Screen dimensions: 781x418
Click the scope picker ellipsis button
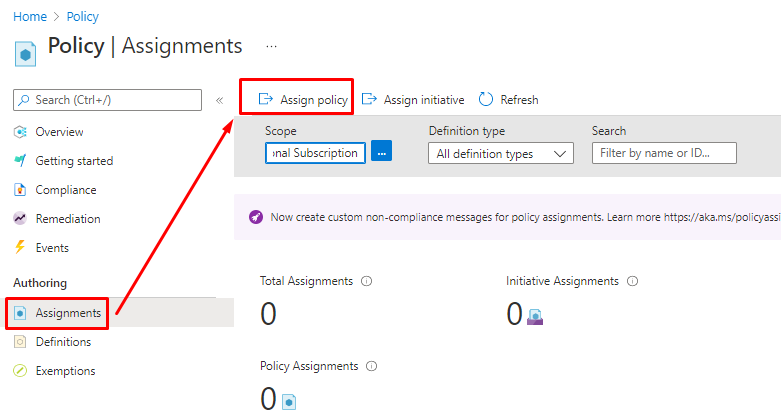(381, 152)
